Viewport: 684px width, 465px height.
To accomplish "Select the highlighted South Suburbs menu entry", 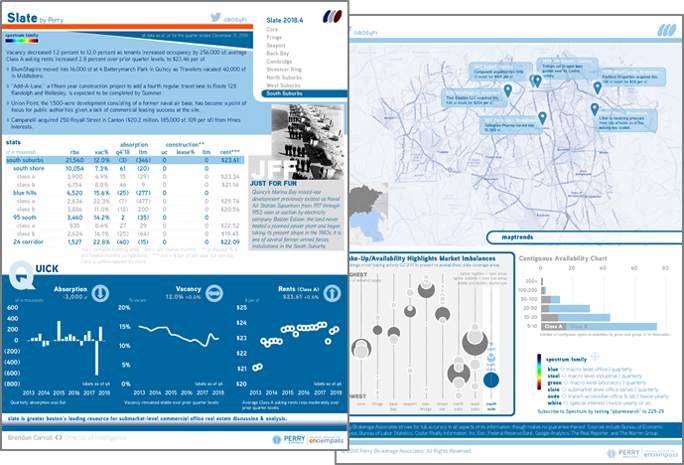I will pyautogui.click(x=304, y=93).
